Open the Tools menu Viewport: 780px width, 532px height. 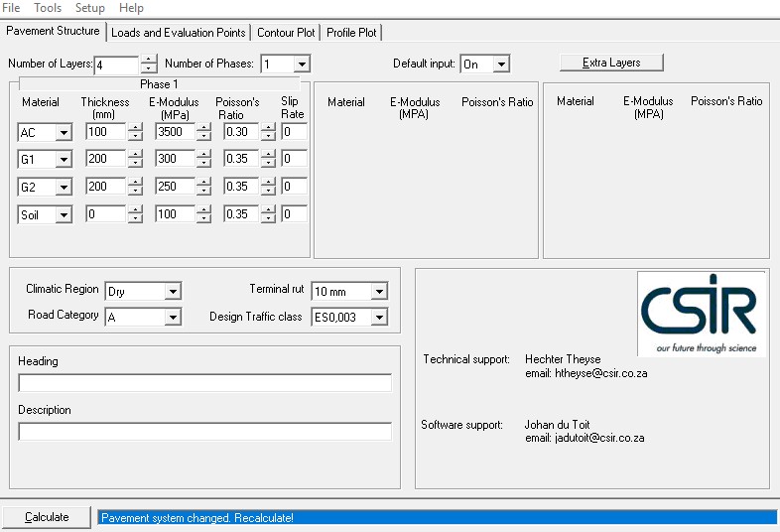coord(48,8)
